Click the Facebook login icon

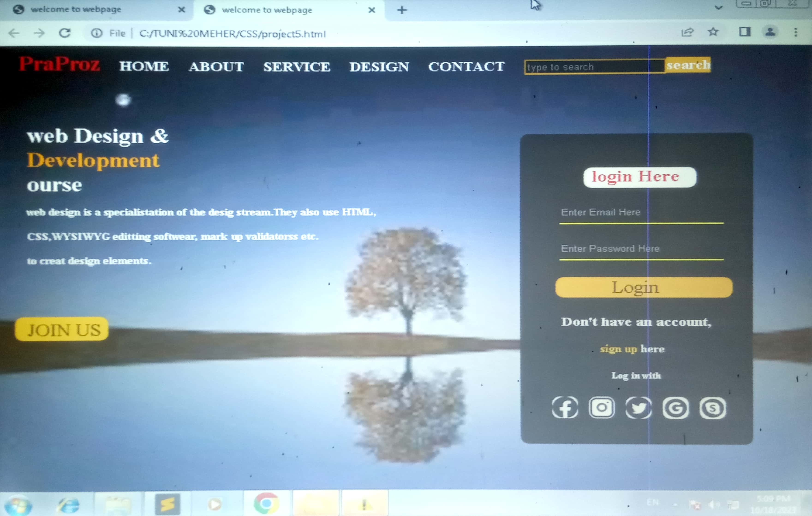point(565,408)
